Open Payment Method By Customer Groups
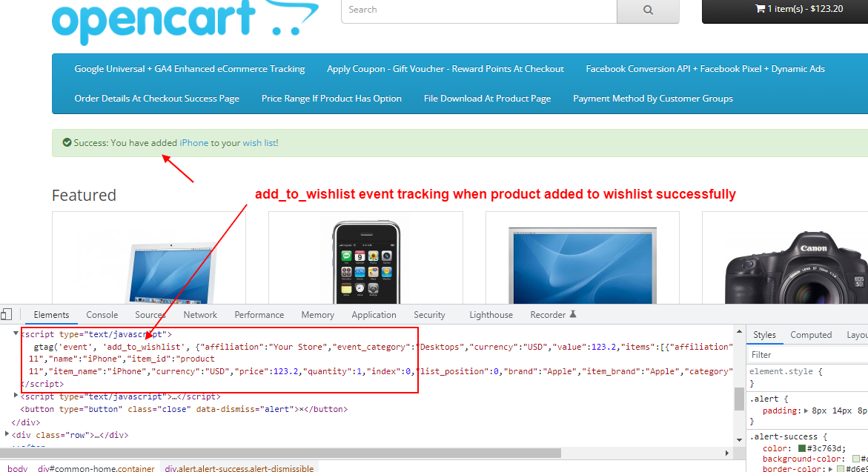The width and height of the screenshot is (868, 472). pyautogui.click(x=652, y=99)
